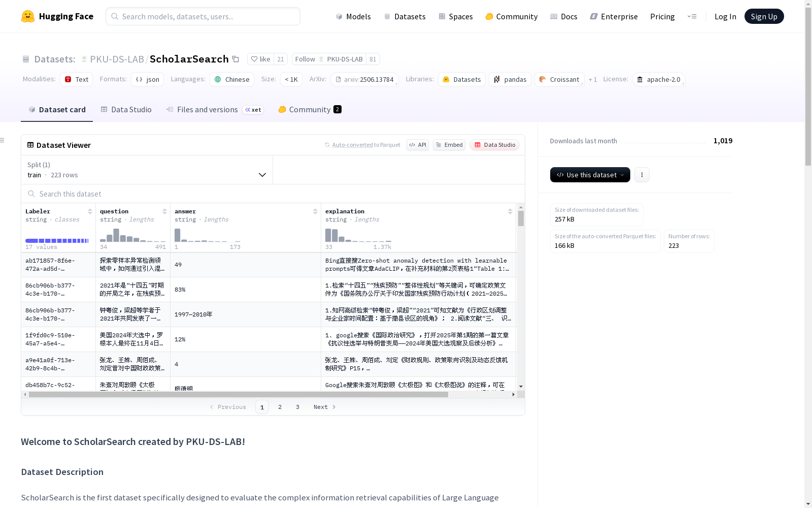Open PKU-DS-LAB organization link in title
The image size is (812, 508).
point(117,59)
